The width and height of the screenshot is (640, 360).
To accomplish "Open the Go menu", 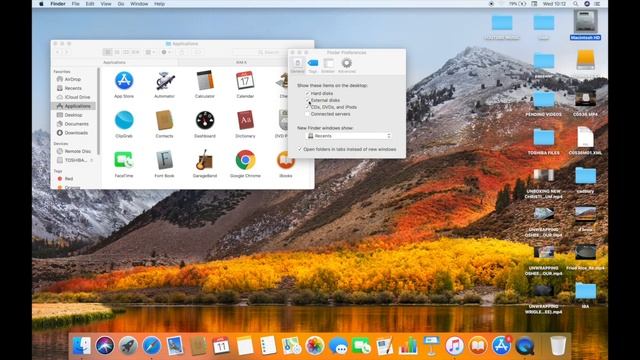I will click(121, 4).
